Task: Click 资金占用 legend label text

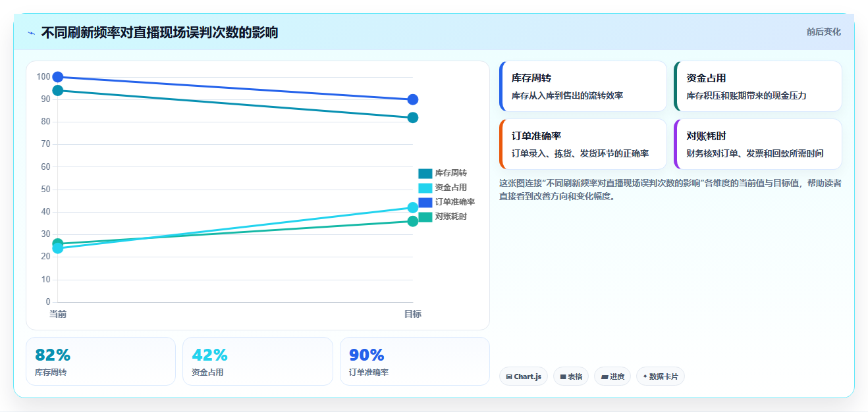Action: (x=451, y=188)
